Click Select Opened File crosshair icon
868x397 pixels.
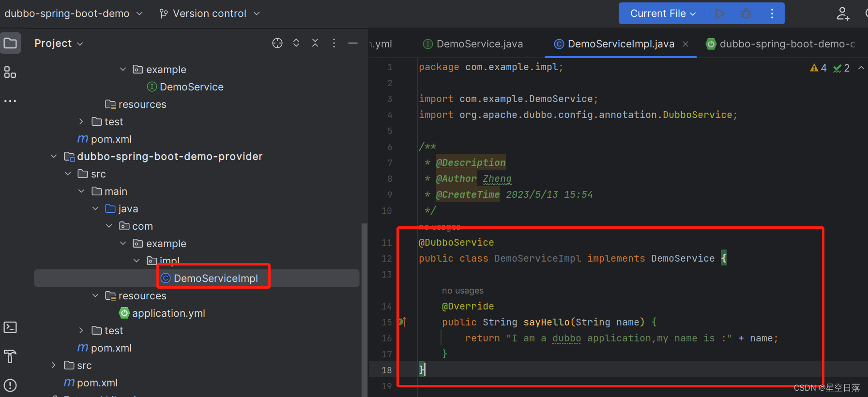[277, 43]
